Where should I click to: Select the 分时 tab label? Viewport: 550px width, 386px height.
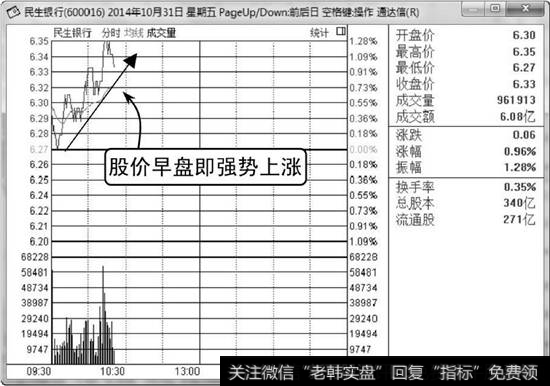click(x=111, y=33)
